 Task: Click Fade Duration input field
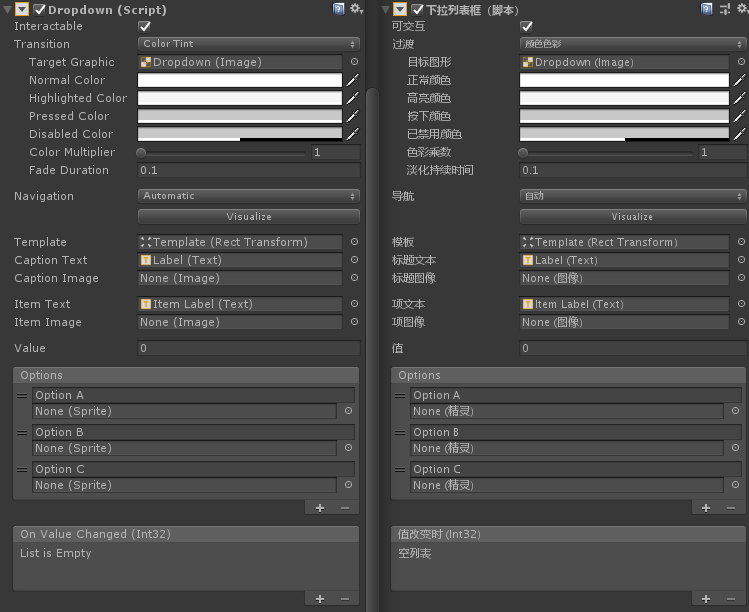(249, 170)
